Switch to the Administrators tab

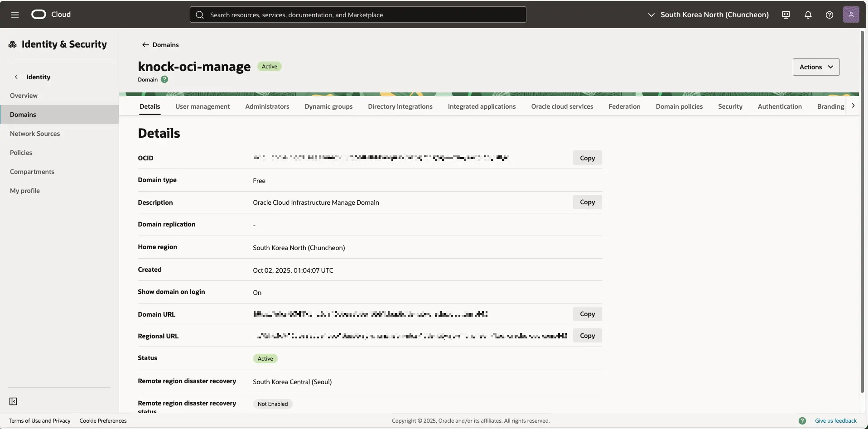(267, 106)
